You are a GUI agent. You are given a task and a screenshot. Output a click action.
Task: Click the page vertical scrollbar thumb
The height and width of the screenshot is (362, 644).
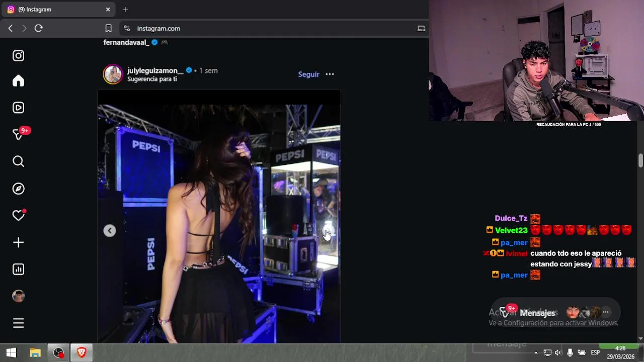pos(640,161)
